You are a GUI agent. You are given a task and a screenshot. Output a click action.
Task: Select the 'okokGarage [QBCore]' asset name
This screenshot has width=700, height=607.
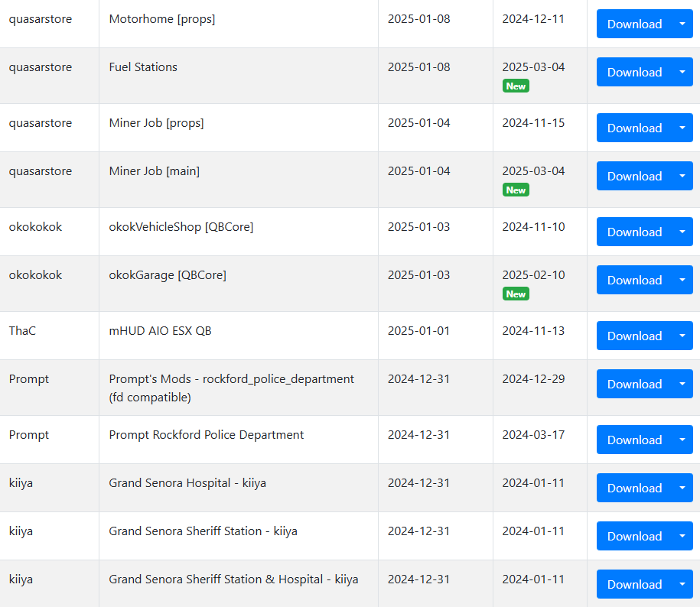point(168,275)
